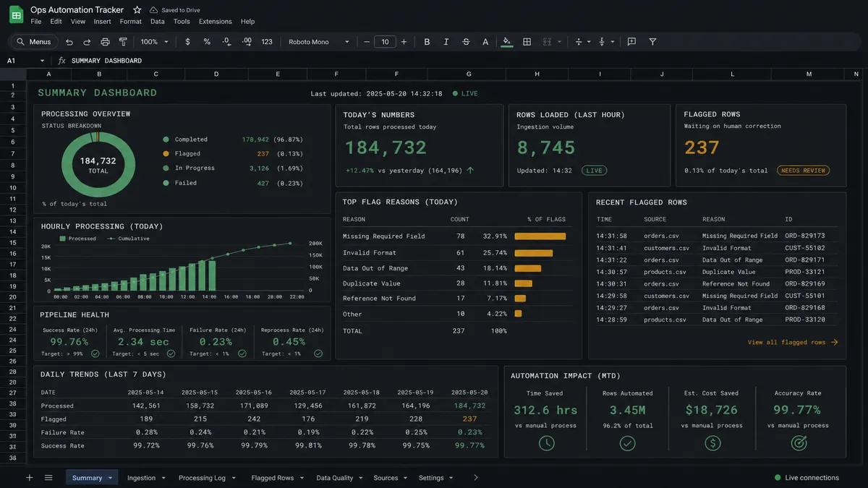868x488 pixels.
Task: Open the Roboto Mono font dropdown
Action: [x=318, y=42]
